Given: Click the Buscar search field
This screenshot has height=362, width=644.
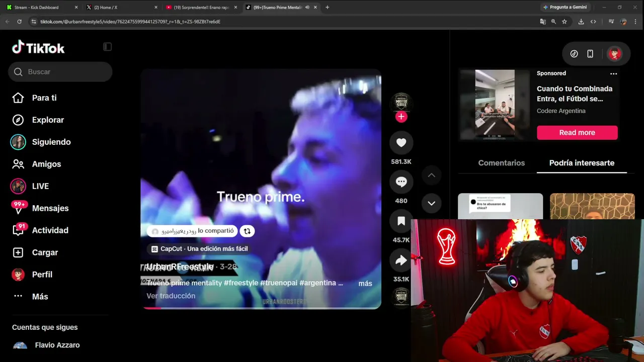Looking at the screenshot, I should pyautogui.click(x=60, y=72).
